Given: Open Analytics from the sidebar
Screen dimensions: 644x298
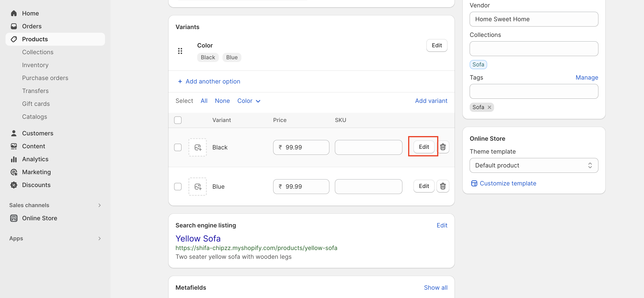Looking at the screenshot, I should pos(35,159).
